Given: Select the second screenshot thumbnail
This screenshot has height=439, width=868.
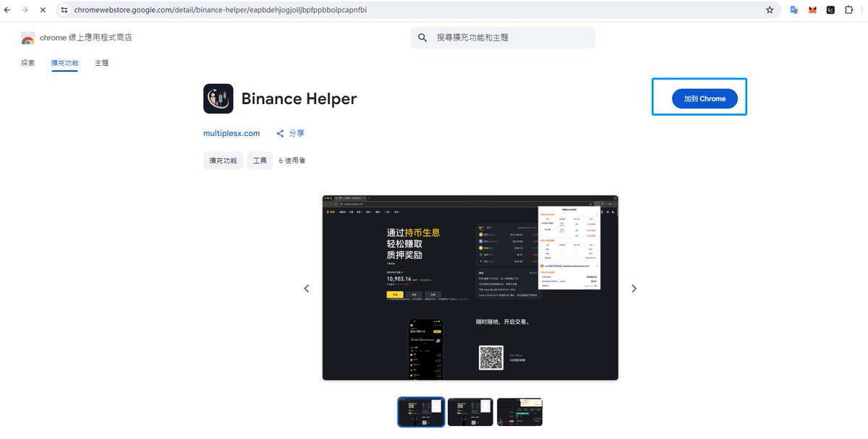Looking at the screenshot, I should (470, 412).
